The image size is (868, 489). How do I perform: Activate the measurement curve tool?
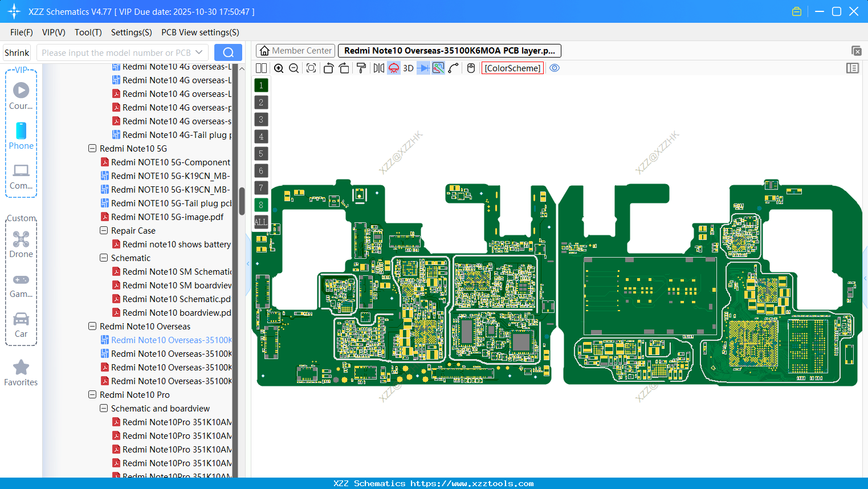point(453,68)
